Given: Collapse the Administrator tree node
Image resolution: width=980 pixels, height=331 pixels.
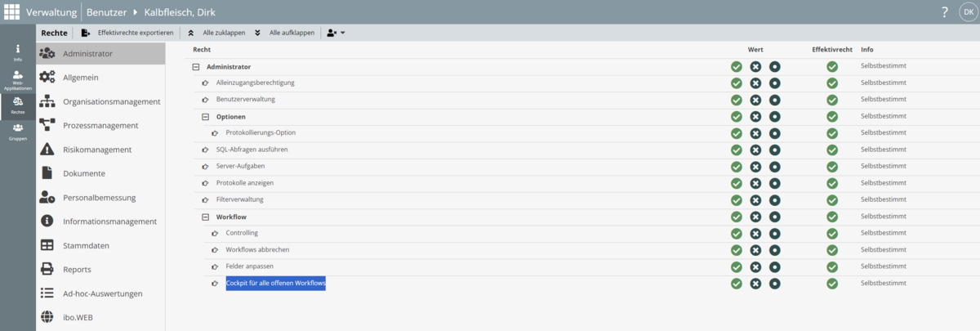Looking at the screenshot, I should point(196,66).
